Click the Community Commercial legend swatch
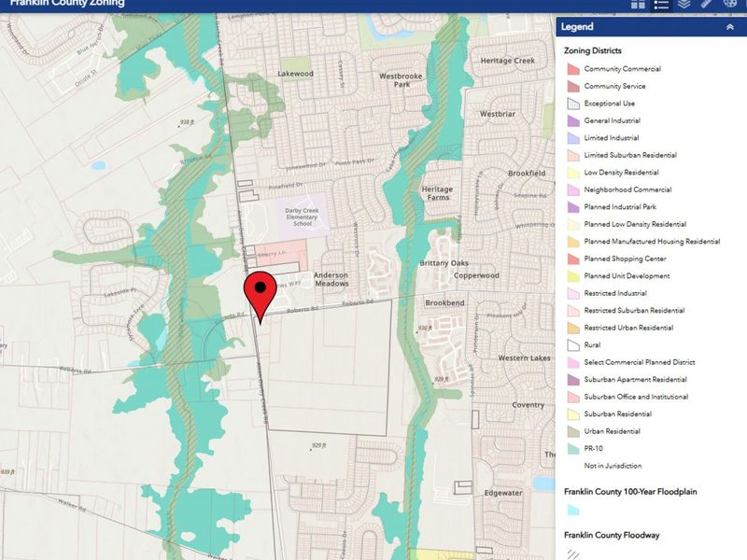The width and height of the screenshot is (747, 560). point(572,69)
